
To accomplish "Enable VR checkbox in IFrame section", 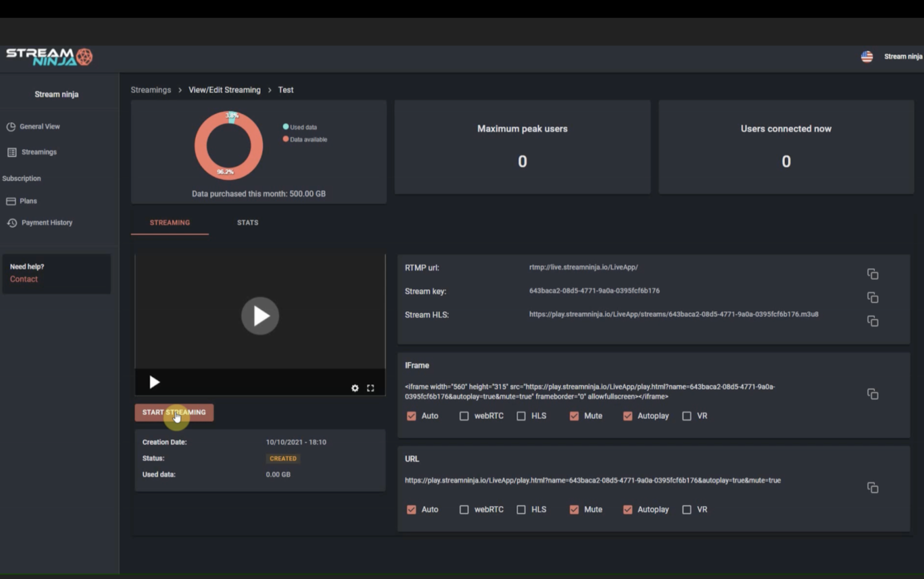I will (687, 416).
